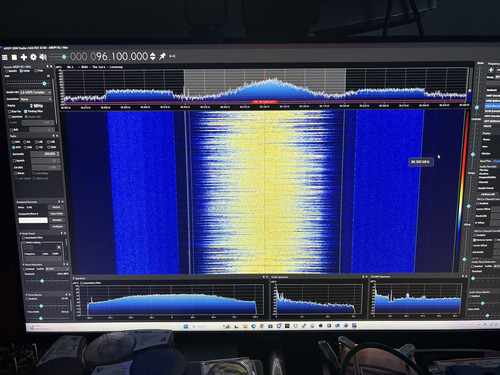Close the Source AIRSPY panel

(x=51, y=66)
